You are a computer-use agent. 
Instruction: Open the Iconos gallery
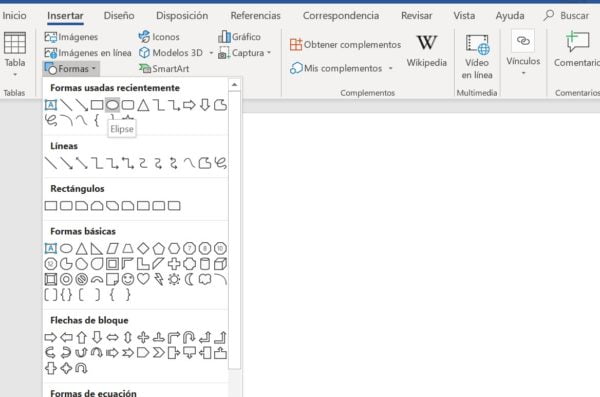coord(159,37)
